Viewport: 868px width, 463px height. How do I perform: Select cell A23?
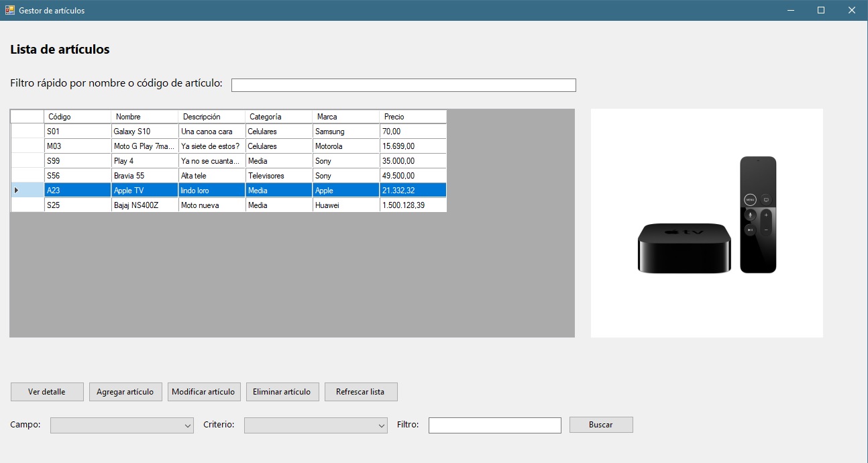coord(78,191)
